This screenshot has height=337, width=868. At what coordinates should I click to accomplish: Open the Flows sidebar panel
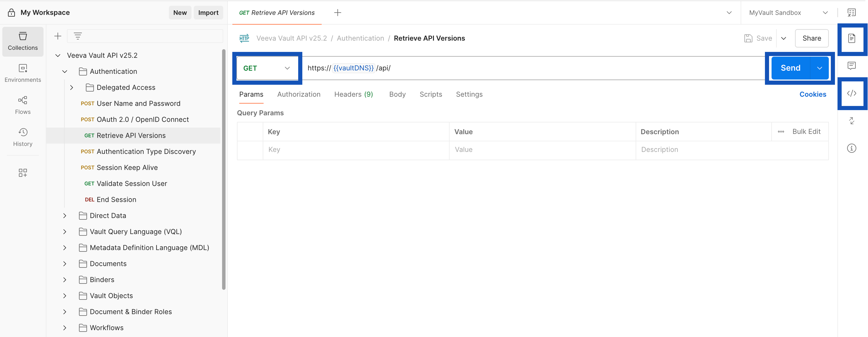point(23,105)
